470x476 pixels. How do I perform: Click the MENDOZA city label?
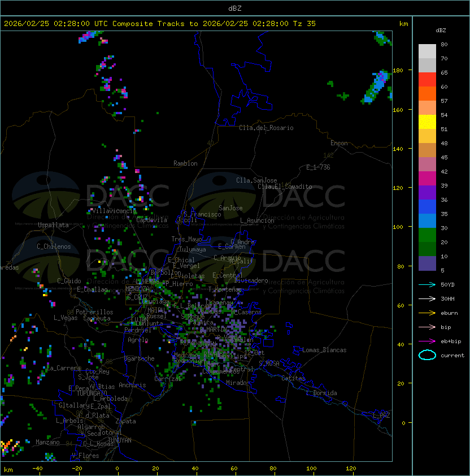137,289
